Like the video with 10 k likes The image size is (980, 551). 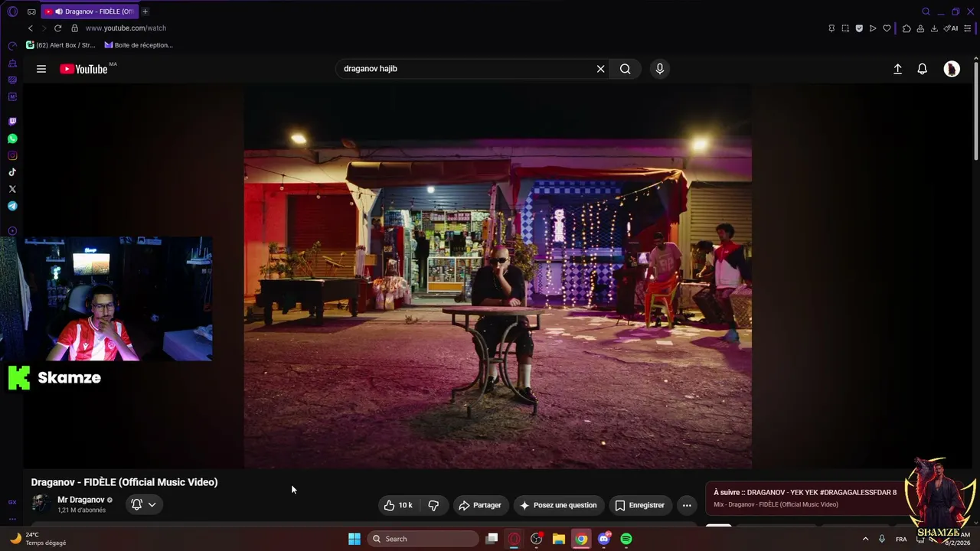[x=398, y=505]
